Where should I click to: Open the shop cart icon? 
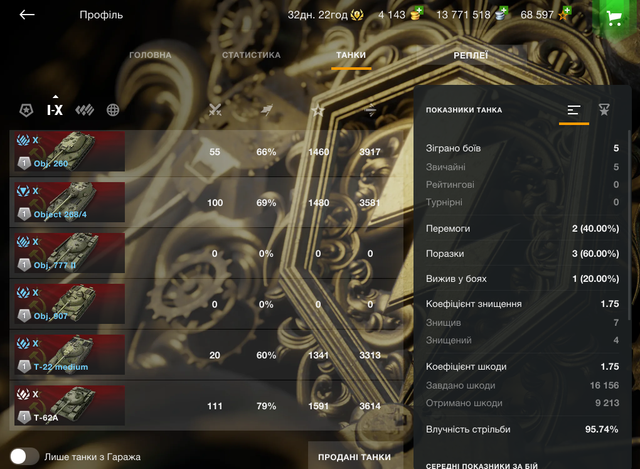coord(614,17)
